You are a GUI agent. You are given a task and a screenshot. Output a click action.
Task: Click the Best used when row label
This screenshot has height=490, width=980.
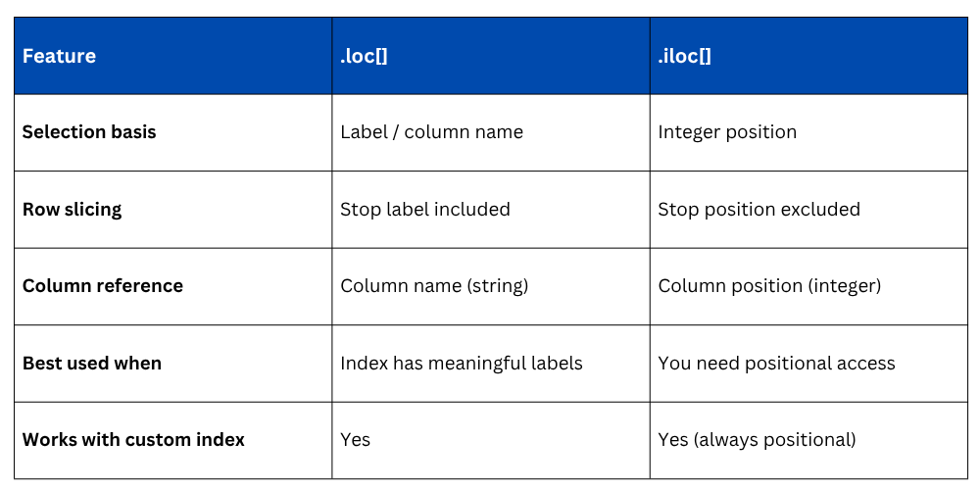click(92, 364)
